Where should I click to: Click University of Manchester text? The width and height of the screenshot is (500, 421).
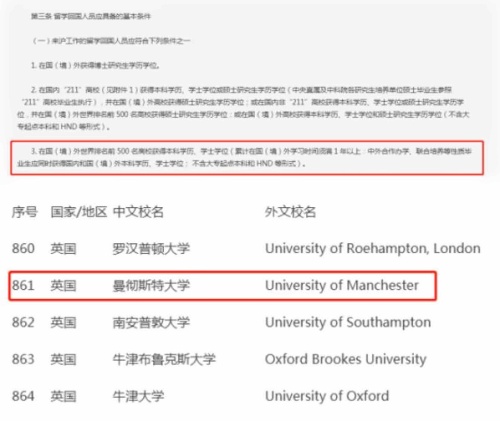click(x=342, y=286)
